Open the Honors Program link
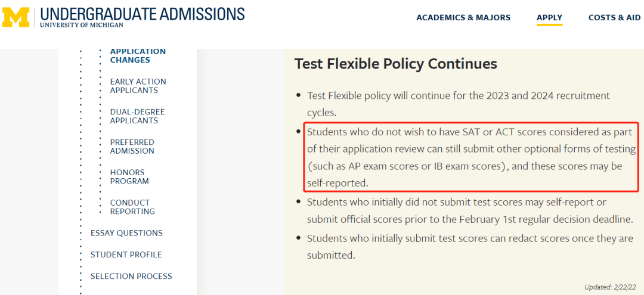 [129, 177]
